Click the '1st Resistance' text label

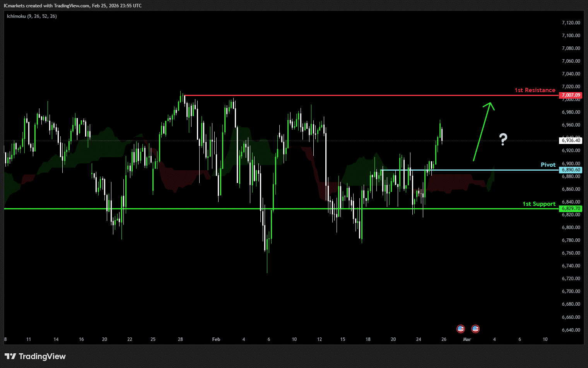pyautogui.click(x=535, y=90)
